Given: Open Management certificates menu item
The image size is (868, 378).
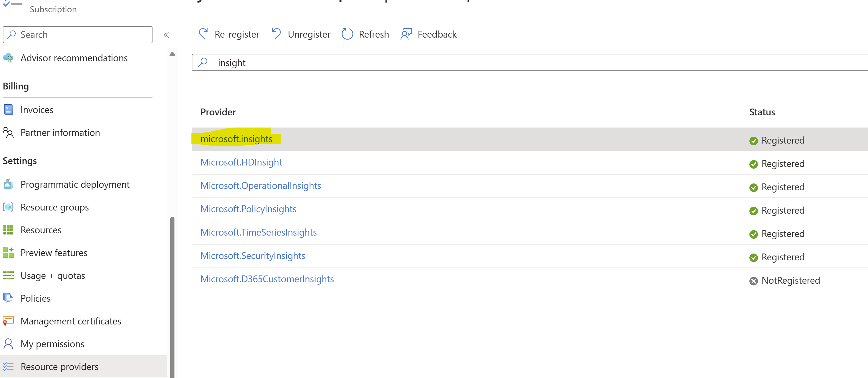Looking at the screenshot, I should pos(71,321).
